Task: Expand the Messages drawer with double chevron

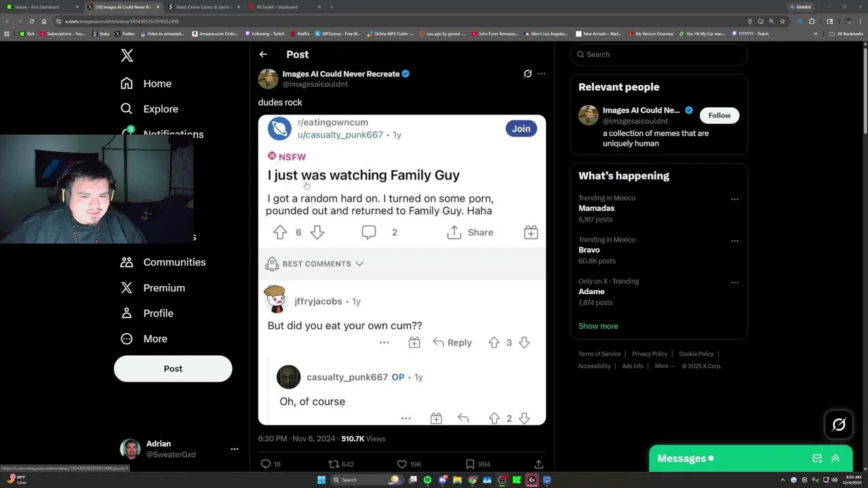Action: click(835, 459)
